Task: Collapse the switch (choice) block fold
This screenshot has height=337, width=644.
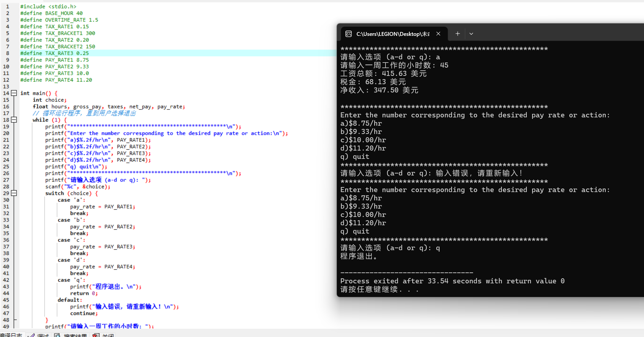Action: (x=14, y=193)
